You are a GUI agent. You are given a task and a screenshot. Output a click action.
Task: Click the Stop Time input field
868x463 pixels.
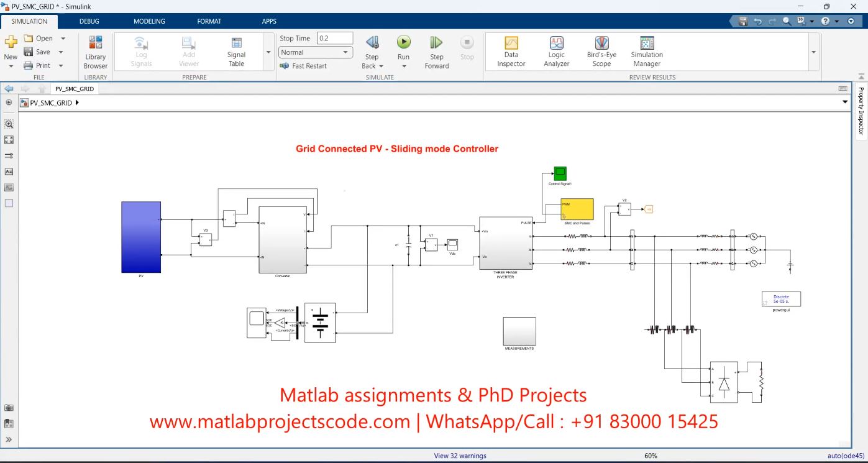click(334, 39)
